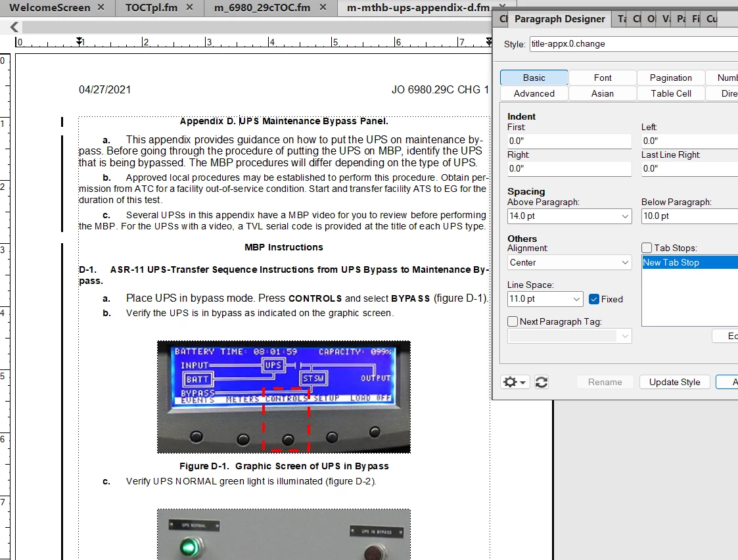Open the Line Space dropdown
Image resolution: width=738 pixels, height=560 pixels.
576,299
